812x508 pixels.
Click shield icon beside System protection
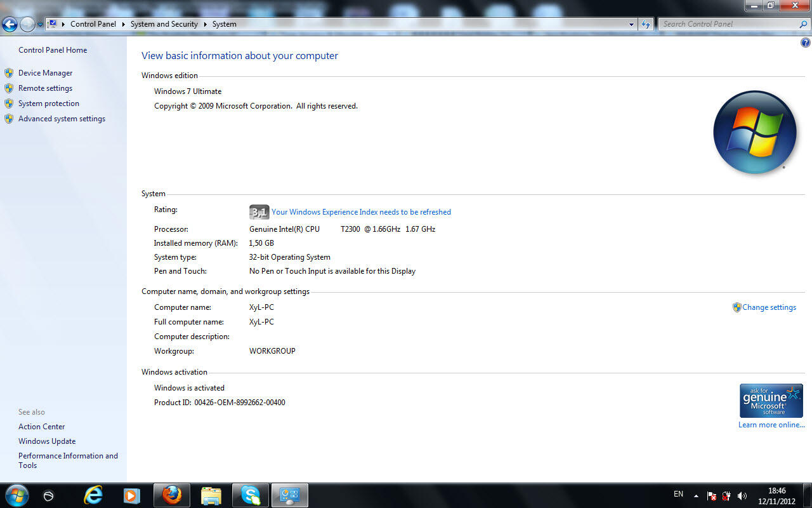pos(9,104)
